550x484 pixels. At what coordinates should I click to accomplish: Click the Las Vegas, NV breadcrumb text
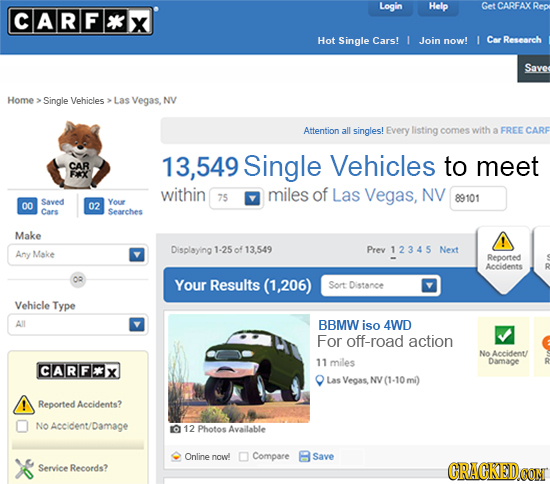coord(145,100)
